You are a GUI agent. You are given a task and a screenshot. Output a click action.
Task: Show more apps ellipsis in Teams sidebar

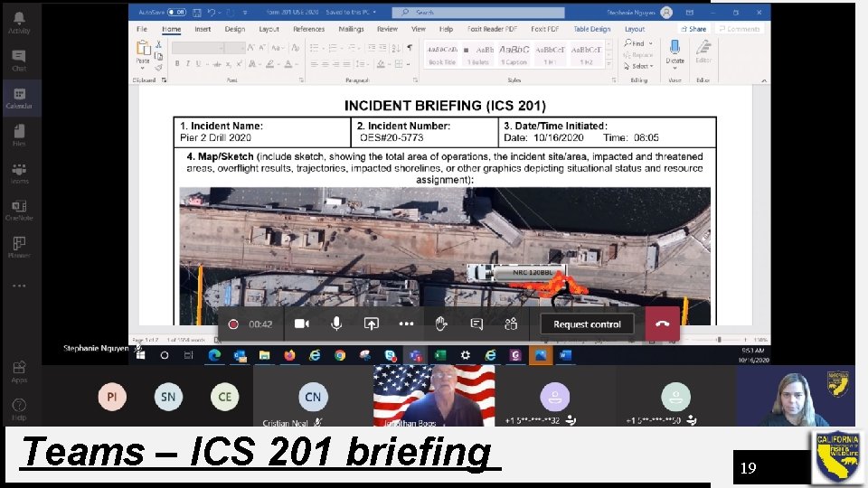click(x=19, y=286)
